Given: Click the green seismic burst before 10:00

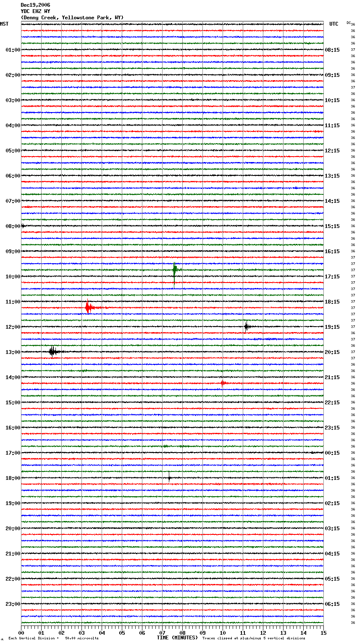Looking at the screenshot, I should coord(175,270).
